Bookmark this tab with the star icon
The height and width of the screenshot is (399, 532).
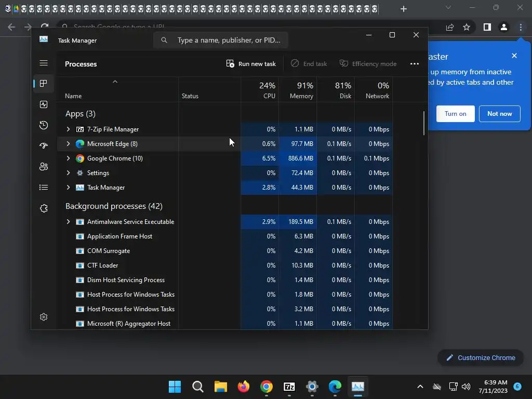[x=467, y=27]
